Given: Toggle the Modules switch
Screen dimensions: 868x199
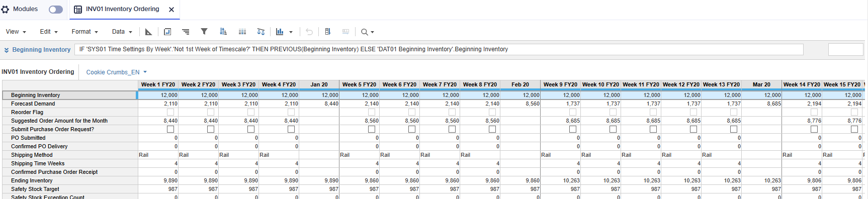Looking at the screenshot, I should tap(56, 10).
